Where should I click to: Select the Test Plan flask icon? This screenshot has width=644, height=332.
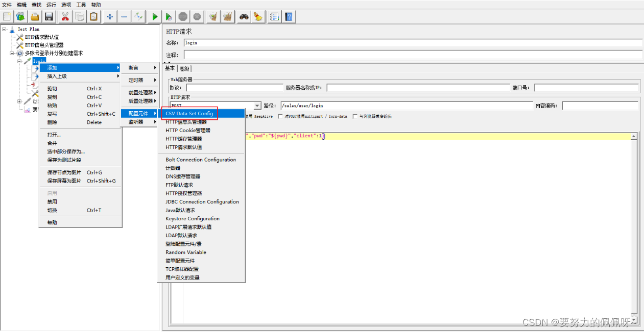point(12,29)
